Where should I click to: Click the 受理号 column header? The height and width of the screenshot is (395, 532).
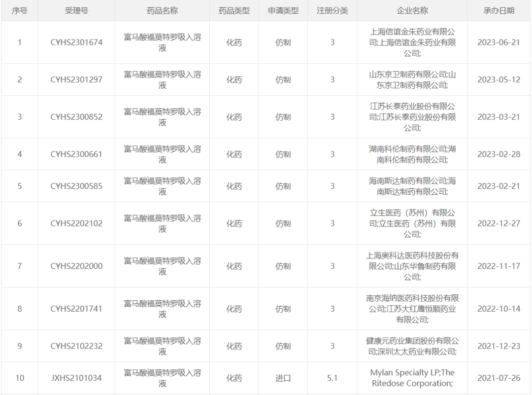point(76,10)
